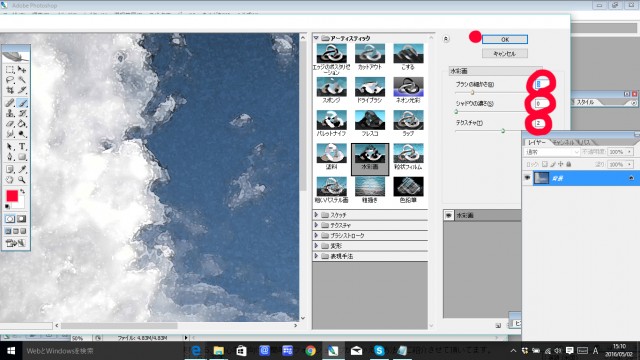
Task: Toggle visibility of 水彩画 effect layer
Action: point(449,215)
